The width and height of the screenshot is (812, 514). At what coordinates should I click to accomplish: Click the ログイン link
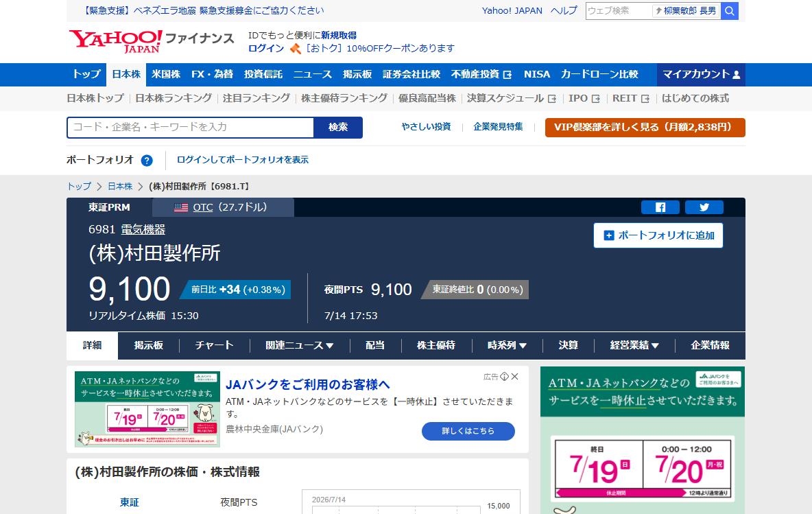click(x=266, y=48)
